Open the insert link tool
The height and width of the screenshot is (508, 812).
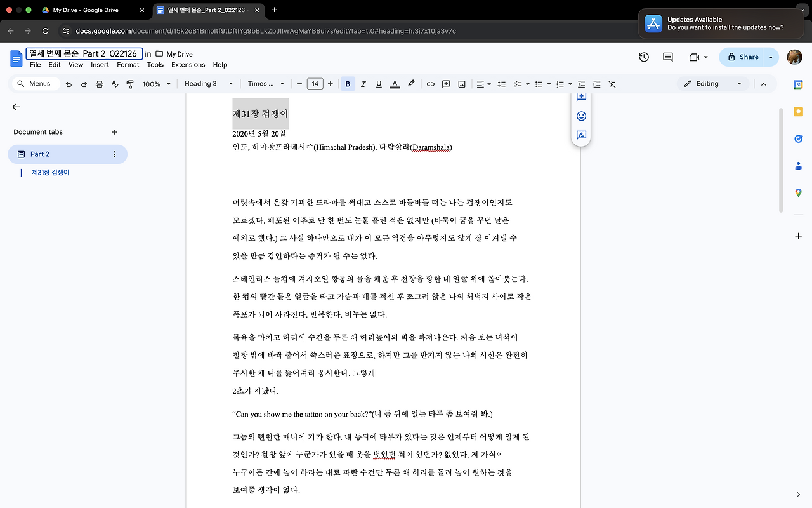[430, 83]
